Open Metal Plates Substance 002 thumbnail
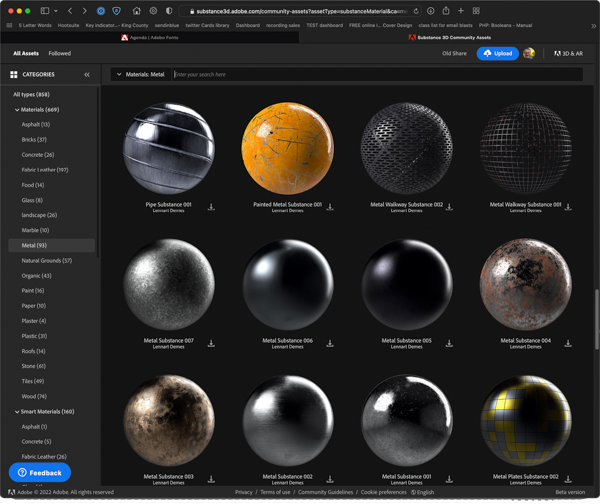The image size is (600, 504). pos(525,420)
